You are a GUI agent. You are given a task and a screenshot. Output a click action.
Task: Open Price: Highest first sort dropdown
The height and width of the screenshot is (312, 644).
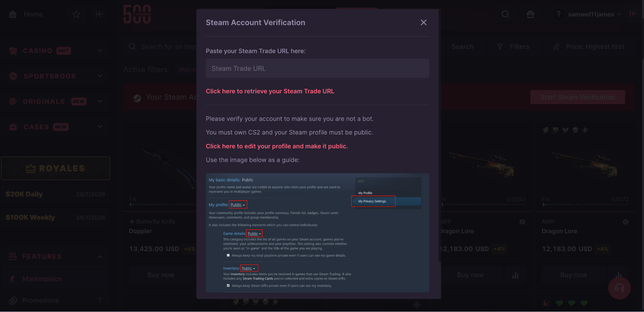(x=589, y=47)
